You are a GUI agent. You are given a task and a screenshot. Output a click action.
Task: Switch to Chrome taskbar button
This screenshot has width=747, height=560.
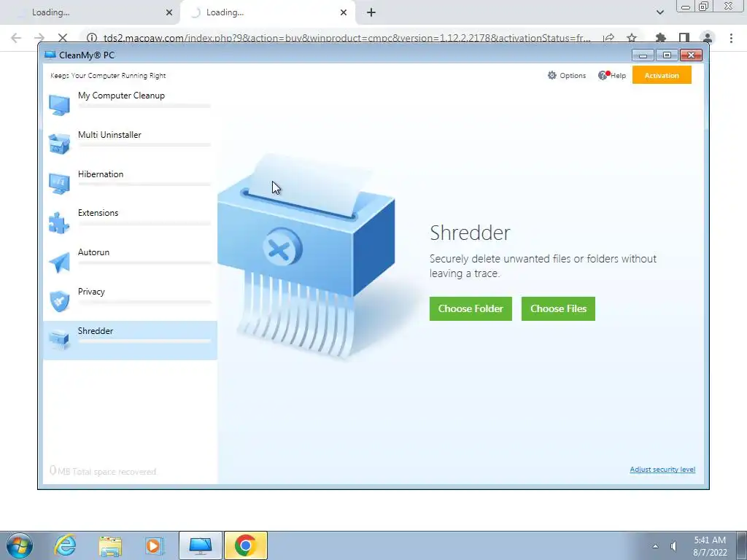(245, 545)
